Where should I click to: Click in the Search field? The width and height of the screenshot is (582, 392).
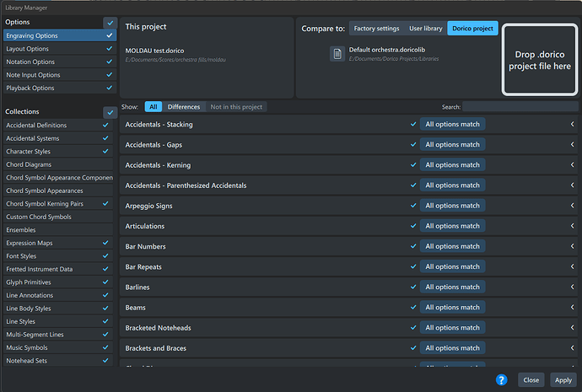pos(520,107)
